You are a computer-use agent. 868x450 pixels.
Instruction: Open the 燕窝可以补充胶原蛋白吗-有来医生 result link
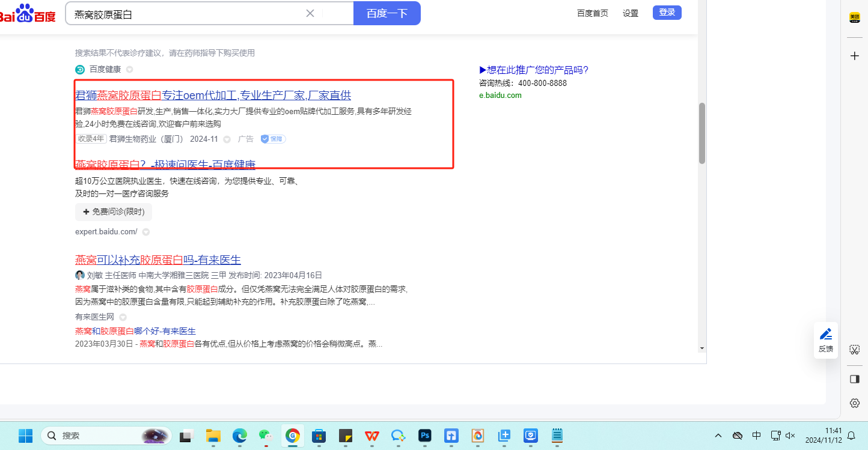(x=157, y=260)
